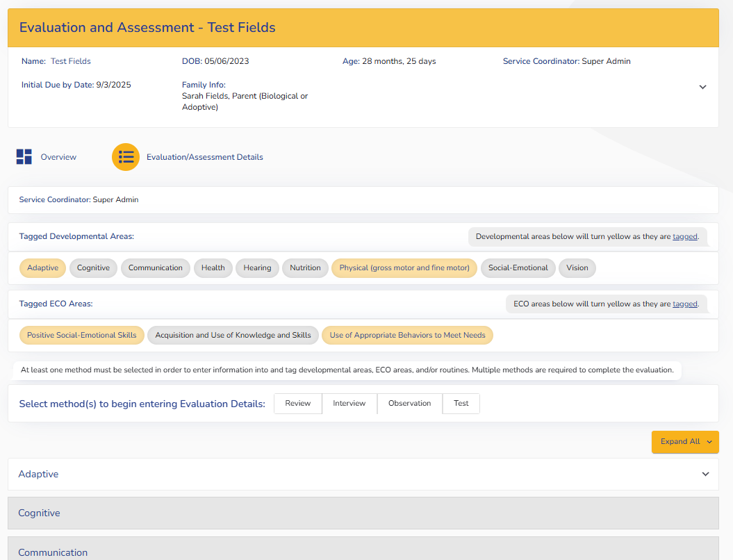Screen dimensions: 733x560
Task: Click the Vision developmental area tag
Action: (x=577, y=268)
